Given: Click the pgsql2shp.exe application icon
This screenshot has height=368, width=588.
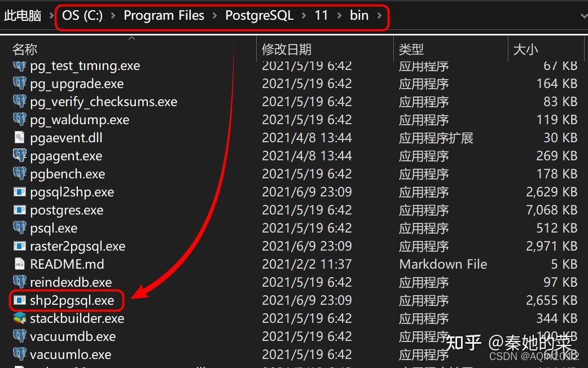Looking at the screenshot, I should click(20, 192).
